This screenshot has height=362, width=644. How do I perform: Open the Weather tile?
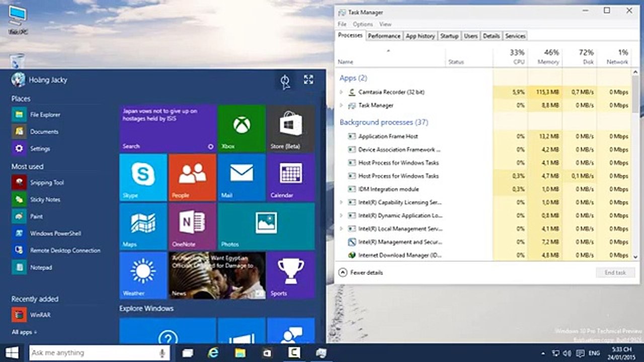coord(143,276)
